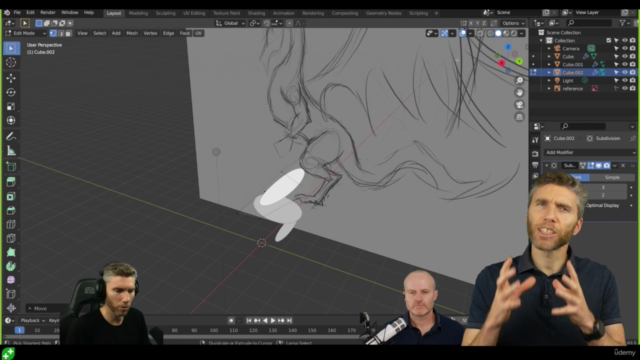This screenshot has width=640, height=360.
Task: Click the Zoom viewport navigation icon
Action: point(519,80)
